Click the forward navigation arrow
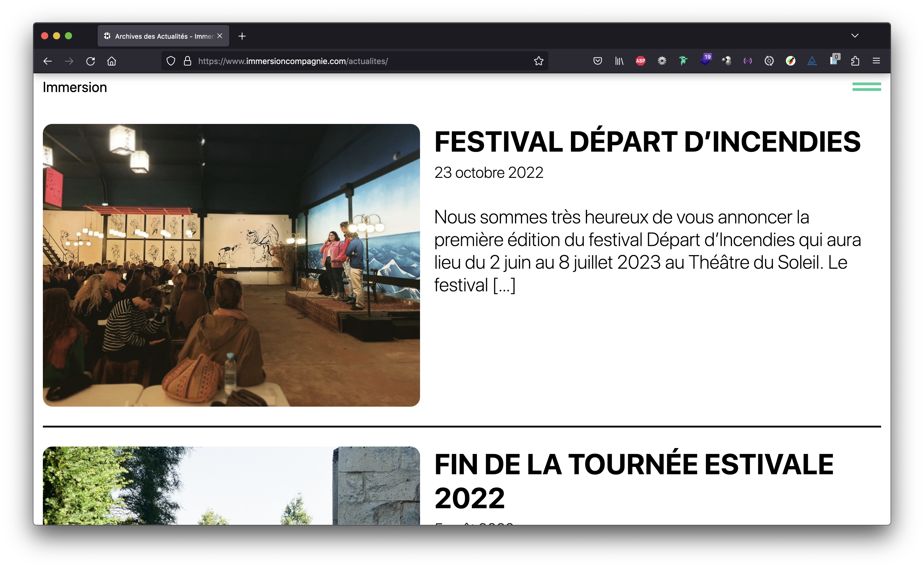The width and height of the screenshot is (924, 569). coord(69,61)
